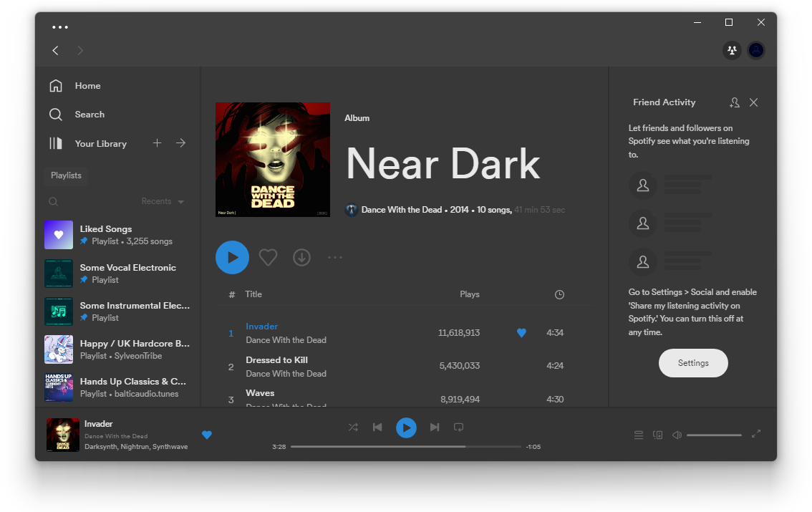This screenshot has height=512, width=812.
Task: Open more options for album
Action: click(335, 257)
